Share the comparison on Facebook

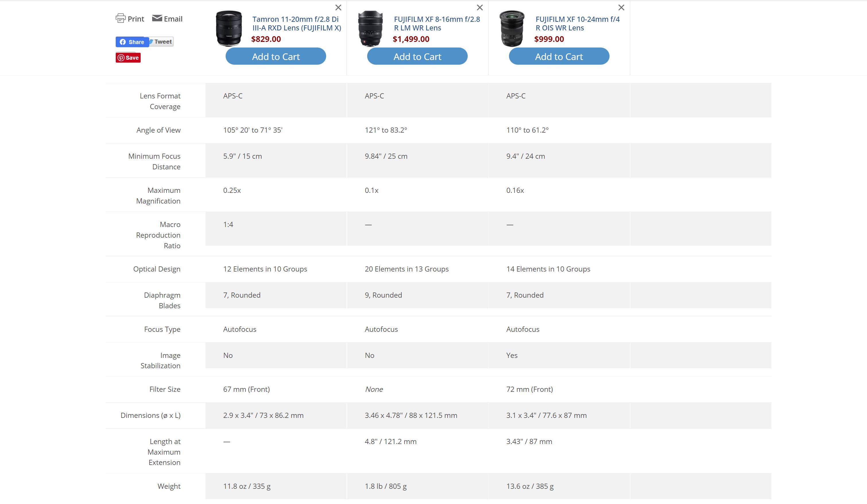point(132,42)
